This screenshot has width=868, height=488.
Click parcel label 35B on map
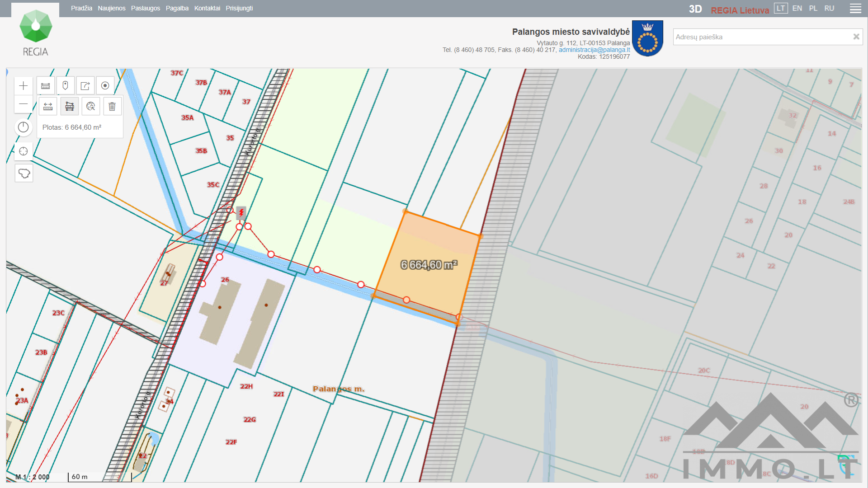[201, 151]
